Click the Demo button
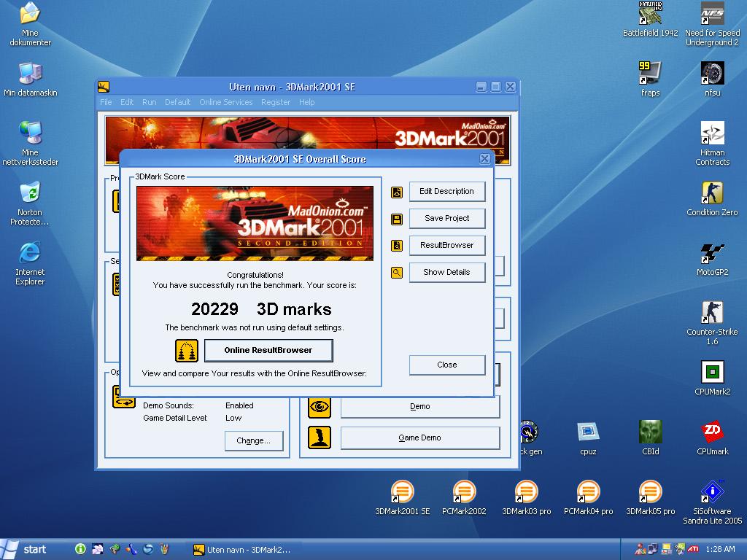 419,407
